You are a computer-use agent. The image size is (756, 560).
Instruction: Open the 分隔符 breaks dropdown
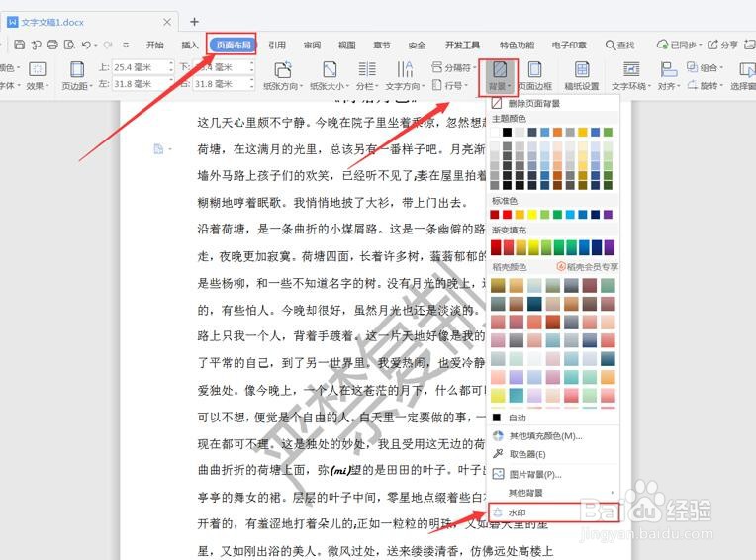point(453,67)
